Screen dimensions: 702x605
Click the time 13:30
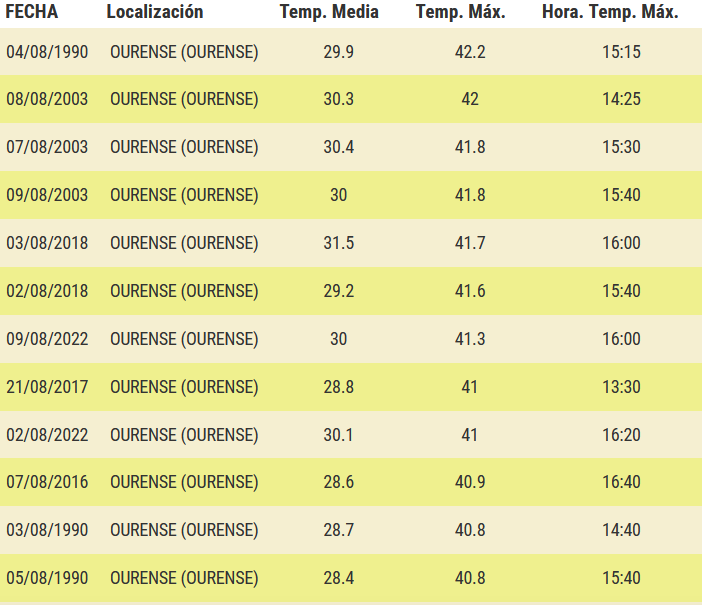click(621, 387)
